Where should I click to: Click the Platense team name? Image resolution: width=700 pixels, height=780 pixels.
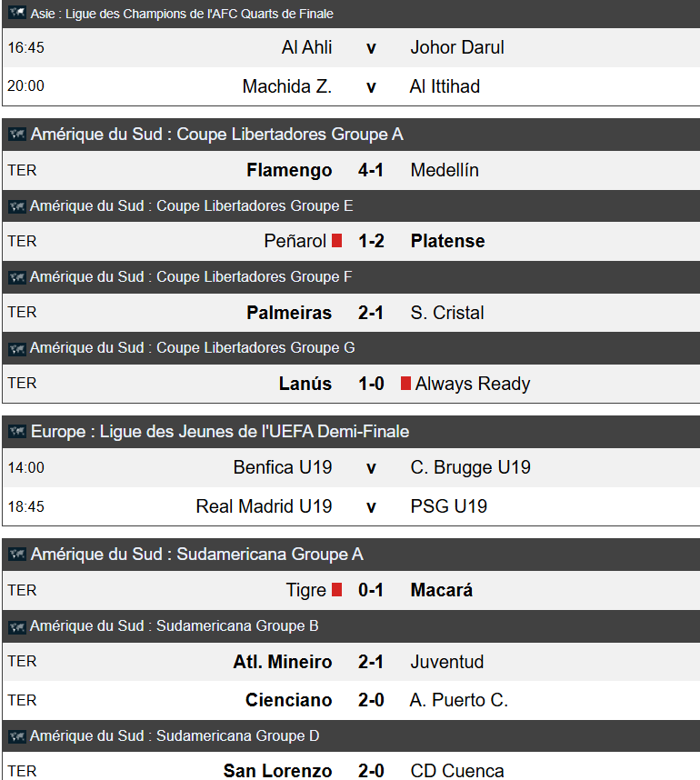[447, 241]
